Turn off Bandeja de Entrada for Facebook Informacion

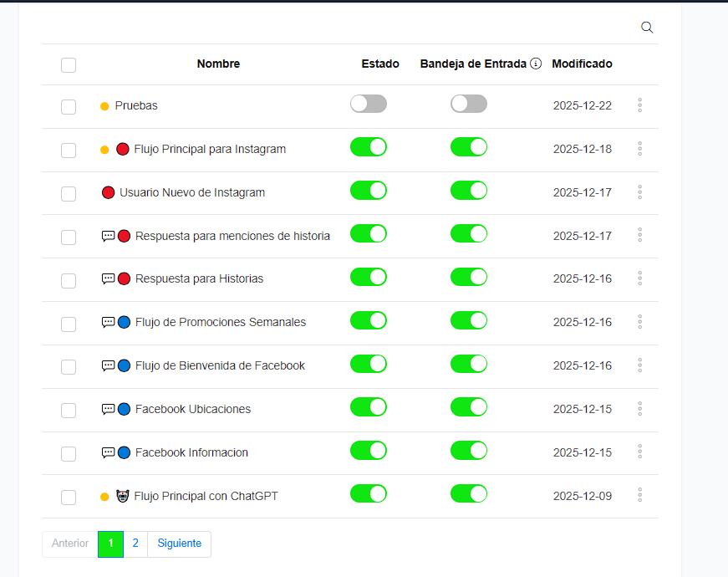pyautogui.click(x=468, y=451)
